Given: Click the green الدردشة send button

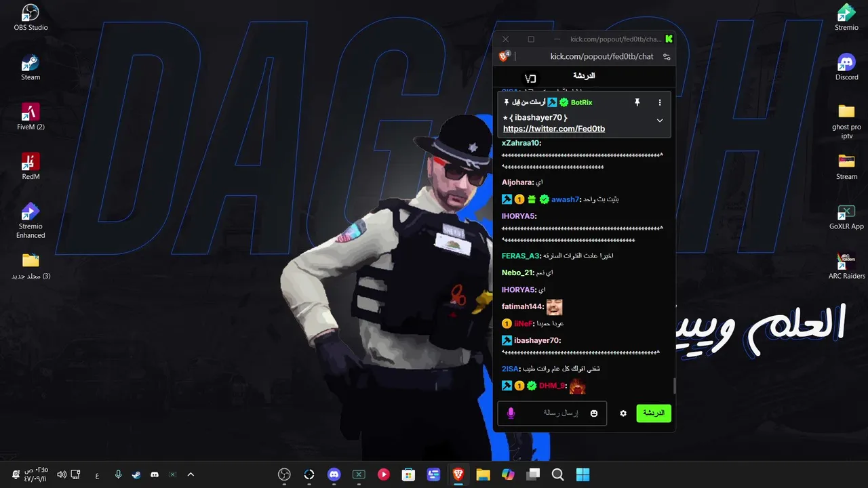Looking at the screenshot, I should (654, 413).
